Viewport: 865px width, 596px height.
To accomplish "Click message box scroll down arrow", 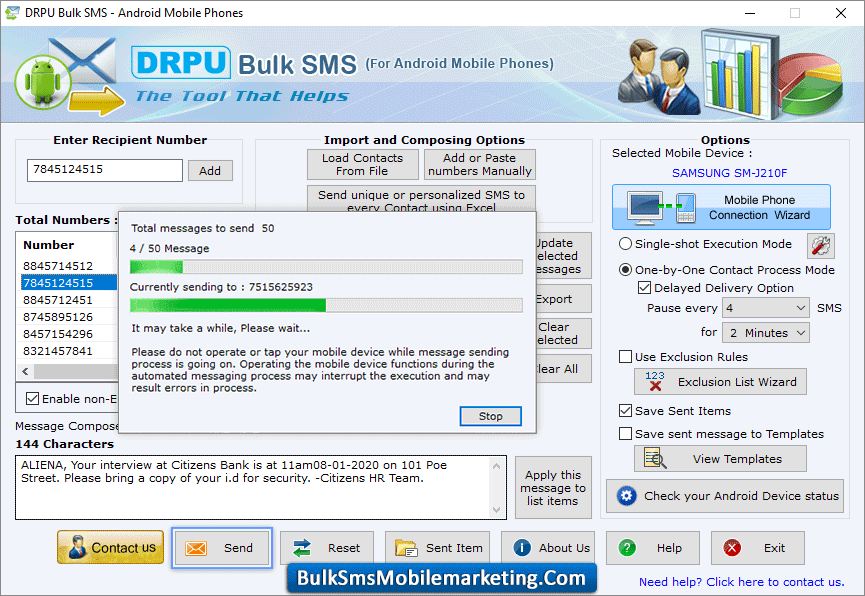I will coord(496,509).
